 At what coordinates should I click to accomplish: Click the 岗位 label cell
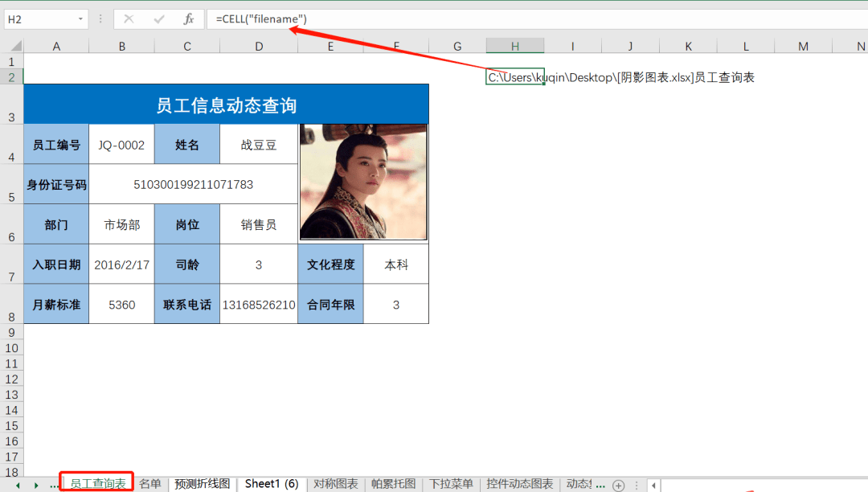(x=187, y=224)
